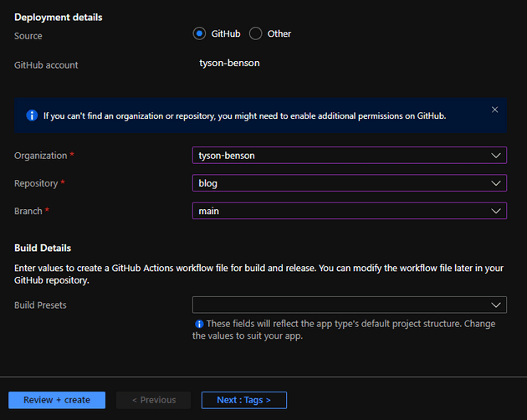
Task: Expand the Build Presets dropdown
Action: (x=350, y=305)
